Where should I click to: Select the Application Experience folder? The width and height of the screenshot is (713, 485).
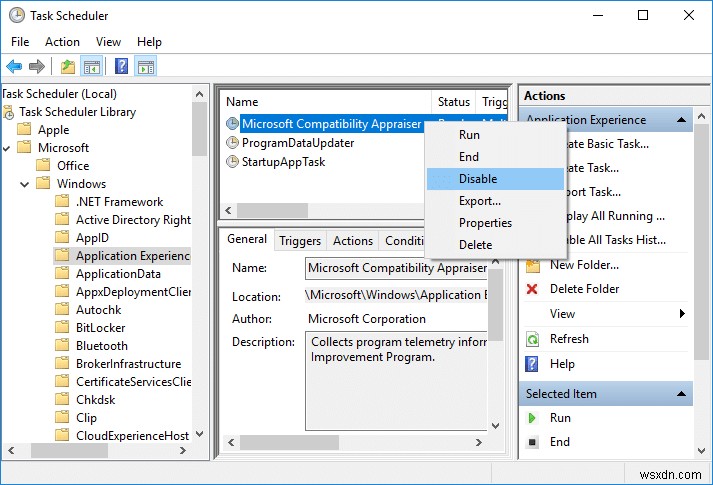coord(133,256)
